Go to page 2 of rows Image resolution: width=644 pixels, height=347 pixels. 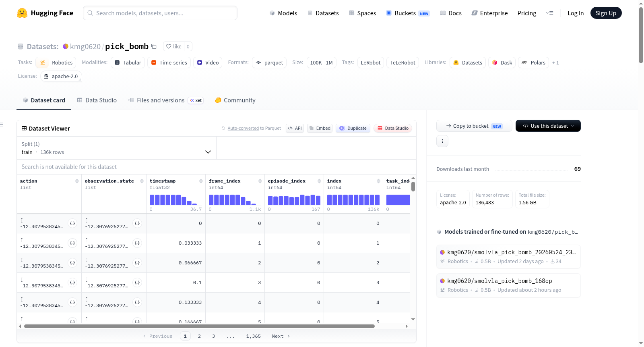click(199, 336)
